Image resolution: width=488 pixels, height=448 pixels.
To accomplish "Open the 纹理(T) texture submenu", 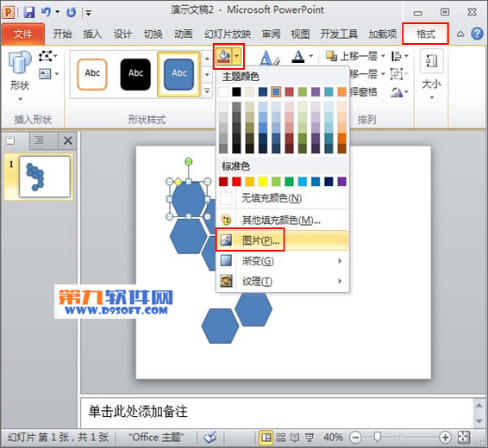I will pyautogui.click(x=283, y=282).
